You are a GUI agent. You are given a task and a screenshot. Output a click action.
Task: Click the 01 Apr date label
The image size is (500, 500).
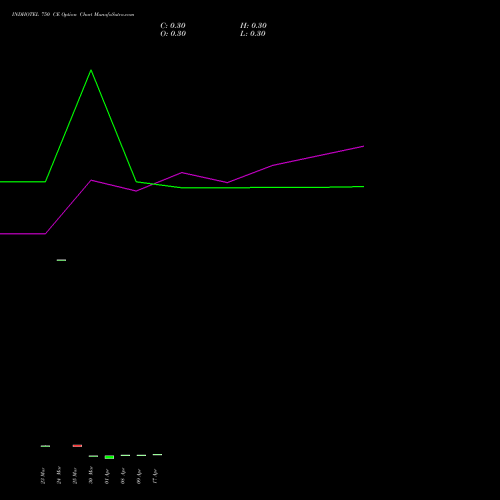point(107,476)
